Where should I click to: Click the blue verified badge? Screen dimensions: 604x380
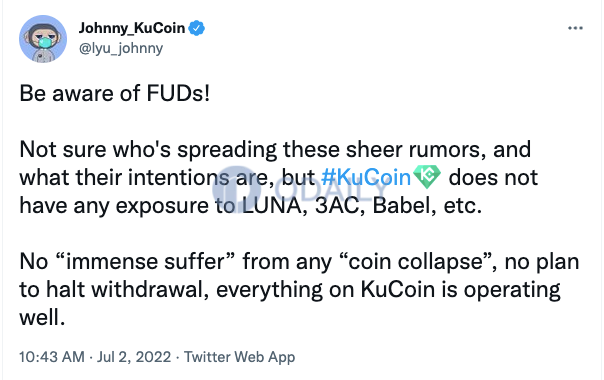[196, 28]
